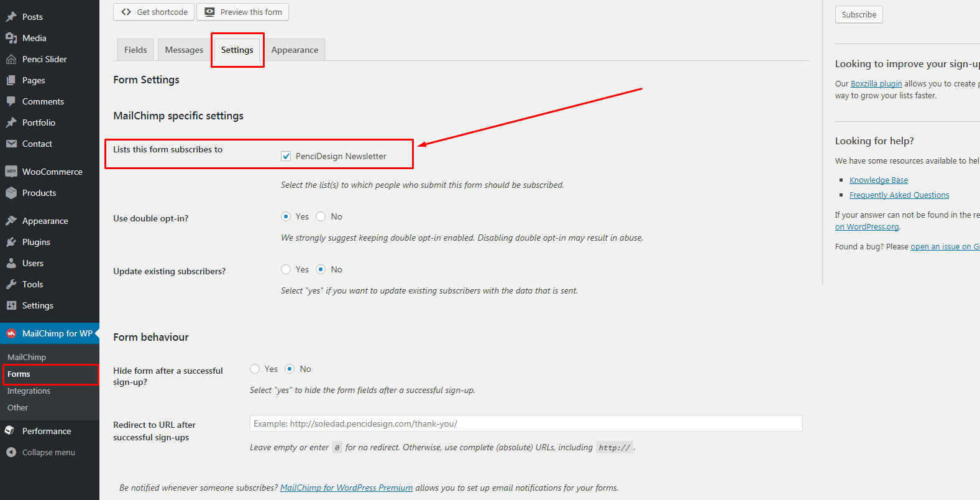This screenshot has width=980, height=500.
Task: Click the Subscribe button
Action: click(x=859, y=14)
